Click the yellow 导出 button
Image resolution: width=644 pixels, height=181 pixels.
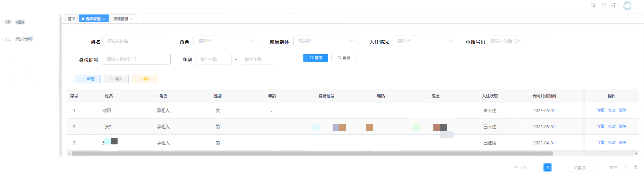[144, 79]
